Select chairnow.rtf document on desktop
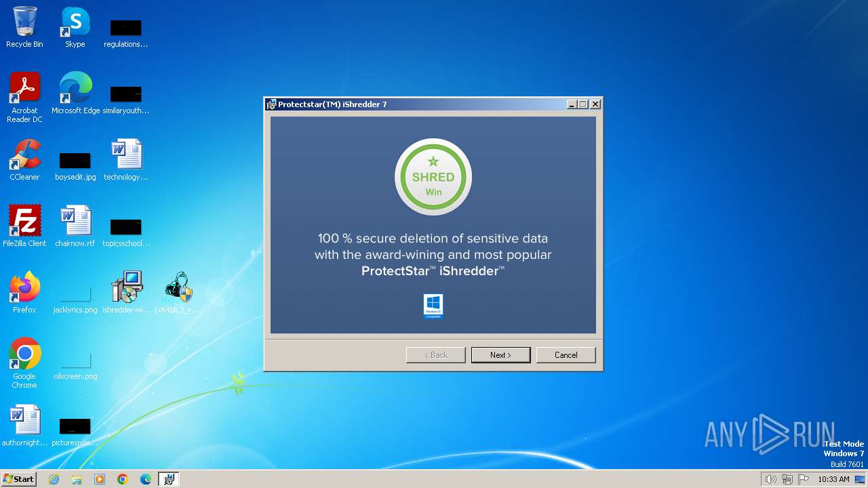This screenshot has width=868, height=488. (x=75, y=227)
